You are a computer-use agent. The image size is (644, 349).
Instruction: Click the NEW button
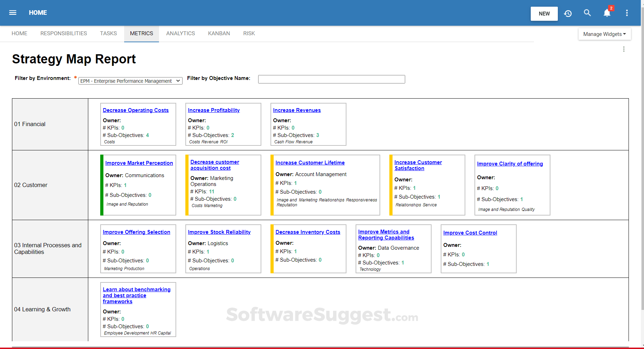tap(544, 14)
